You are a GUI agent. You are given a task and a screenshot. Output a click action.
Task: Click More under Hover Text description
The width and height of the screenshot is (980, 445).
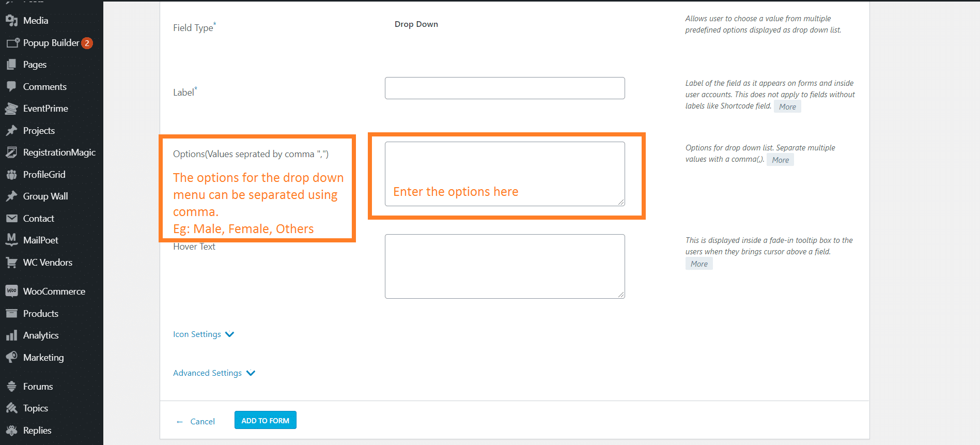pos(699,264)
